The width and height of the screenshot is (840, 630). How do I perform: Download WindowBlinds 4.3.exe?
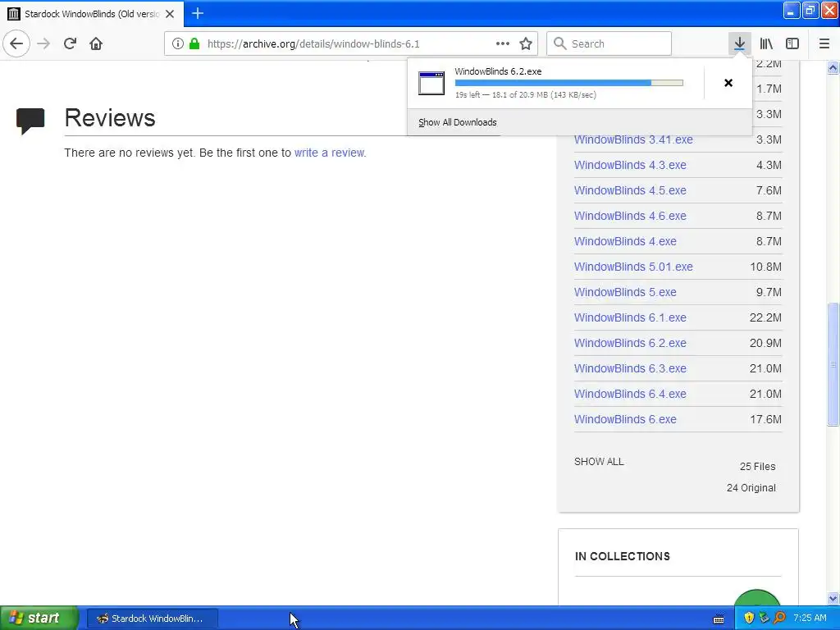click(x=630, y=165)
